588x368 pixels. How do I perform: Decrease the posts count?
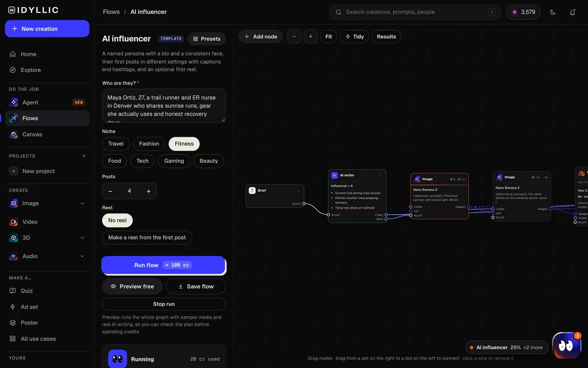(x=110, y=191)
